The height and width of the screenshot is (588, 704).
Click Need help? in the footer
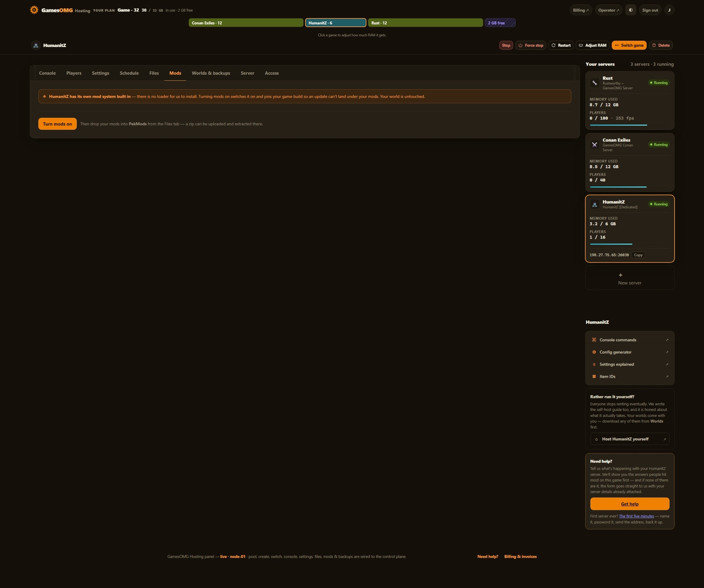(488, 557)
